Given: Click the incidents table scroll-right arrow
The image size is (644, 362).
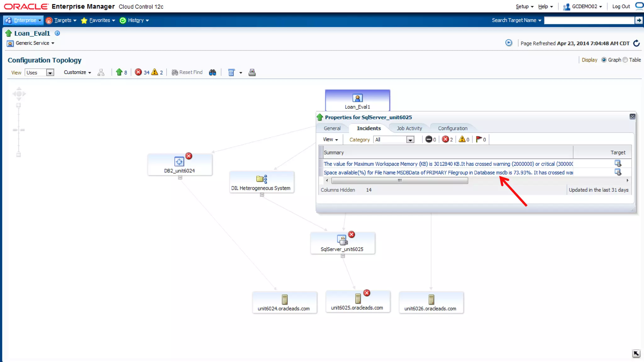Looking at the screenshot, I should (627, 180).
